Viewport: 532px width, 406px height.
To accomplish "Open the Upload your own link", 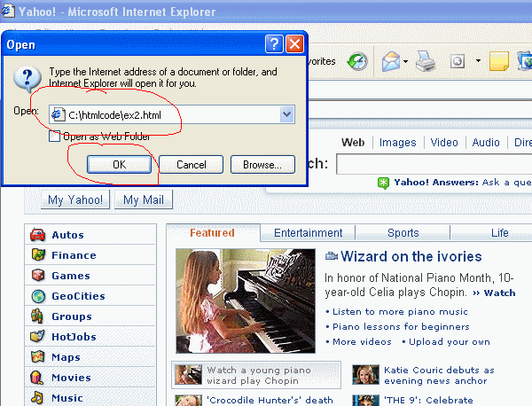I will [450, 341].
